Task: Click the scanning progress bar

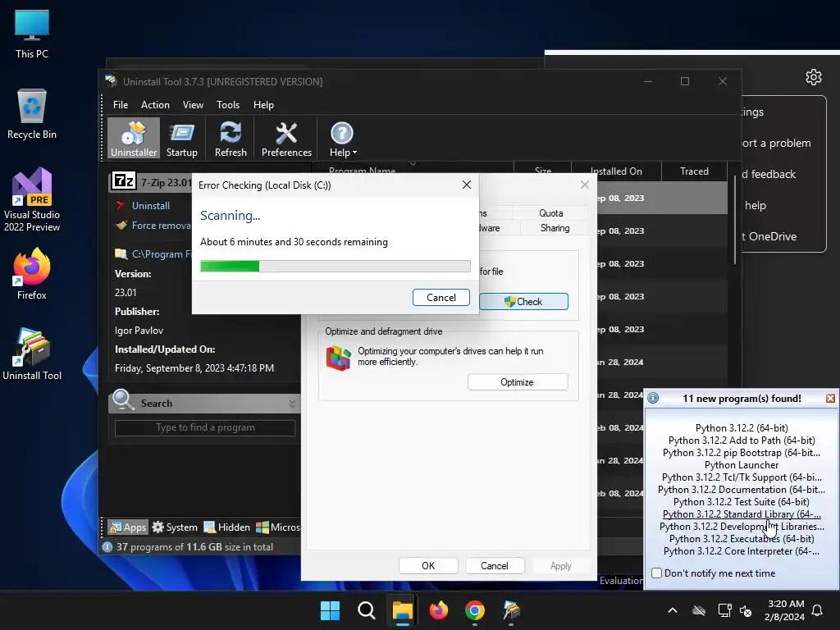Action: click(336, 267)
